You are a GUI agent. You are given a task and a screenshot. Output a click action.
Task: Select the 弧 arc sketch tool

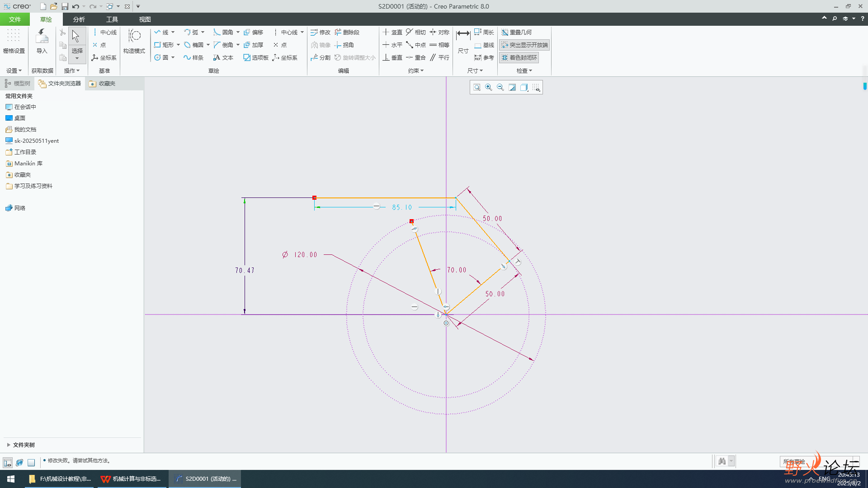pyautogui.click(x=191, y=32)
